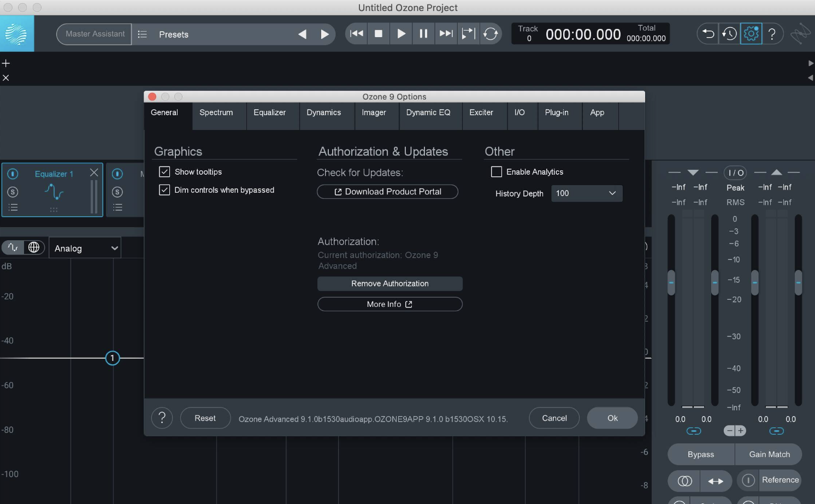Open the Analog EQ mode dropdown
Image resolution: width=815 pixels, height=504 pixels.
(x=85, y=248)
